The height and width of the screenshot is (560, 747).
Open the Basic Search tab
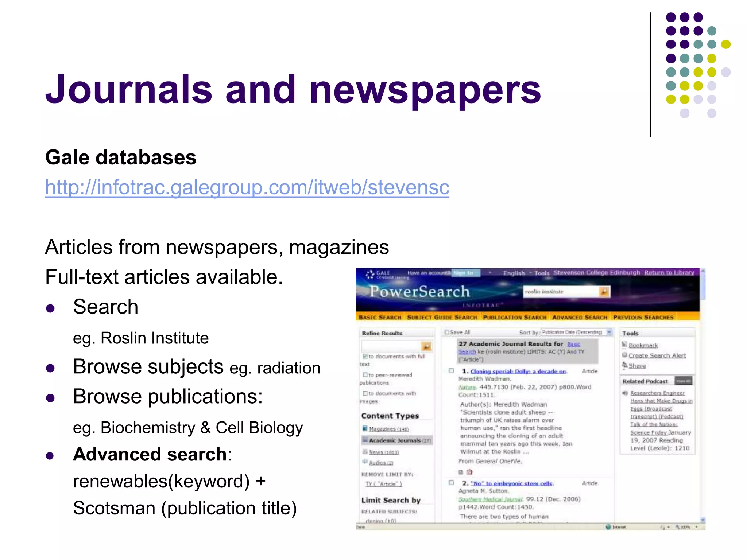click(x=380, y=317)
